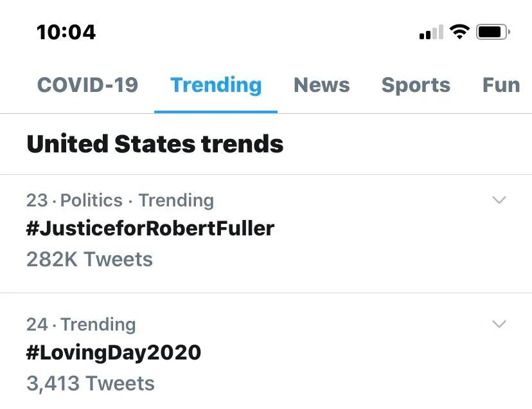Tap the blue underline below Trending tab

pyautogui.click(x=216, y=111)
